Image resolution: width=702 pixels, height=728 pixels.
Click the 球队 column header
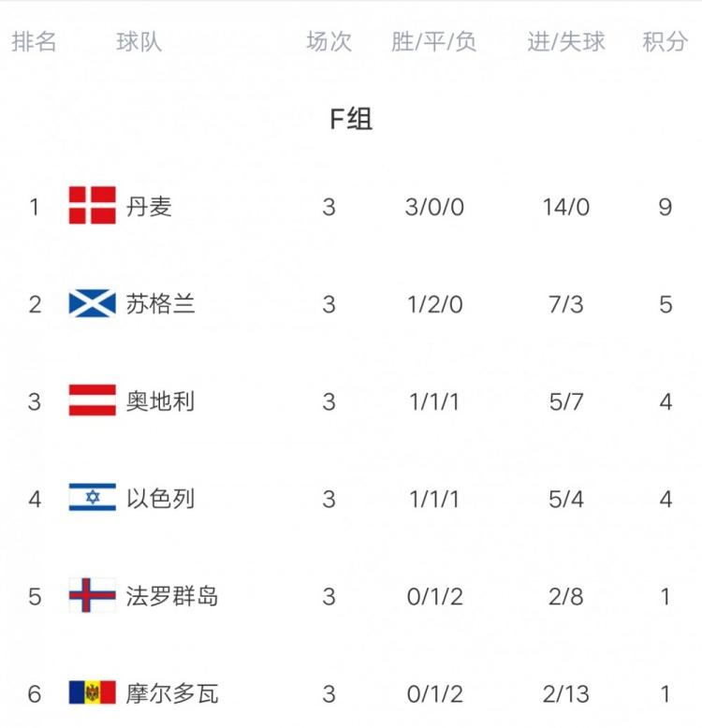click(139, 42)
